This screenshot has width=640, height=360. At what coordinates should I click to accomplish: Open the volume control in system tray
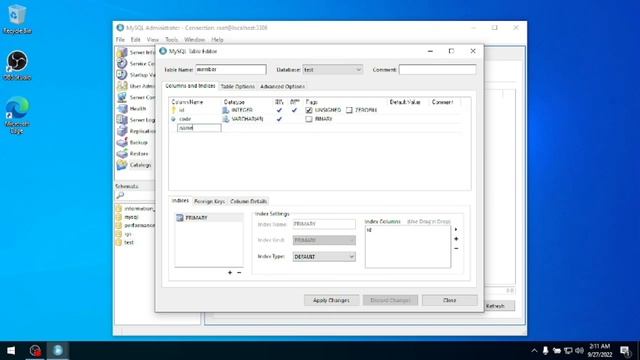[x=579, y=351]
